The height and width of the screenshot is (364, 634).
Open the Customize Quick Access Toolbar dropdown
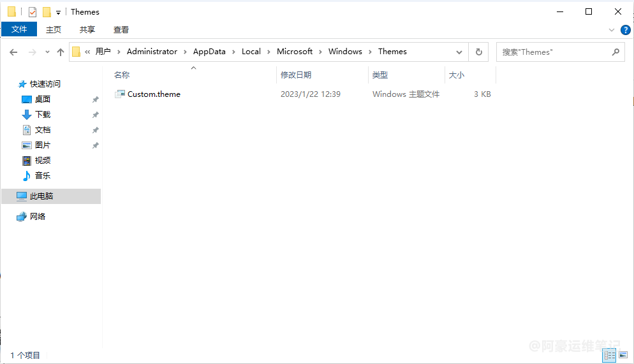58,13
